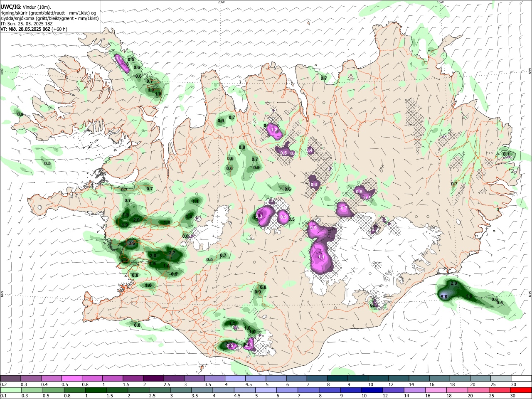Pick the darkest purple swatch labeled 2 in upper legend
This screenshot has width=532, height=399.
153,378
